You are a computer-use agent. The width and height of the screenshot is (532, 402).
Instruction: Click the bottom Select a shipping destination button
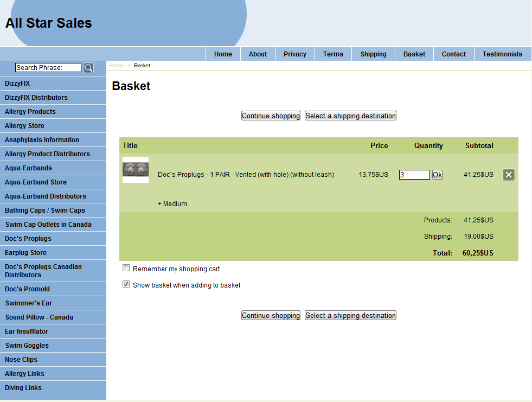pyautogui.click(x=350, y=316)
